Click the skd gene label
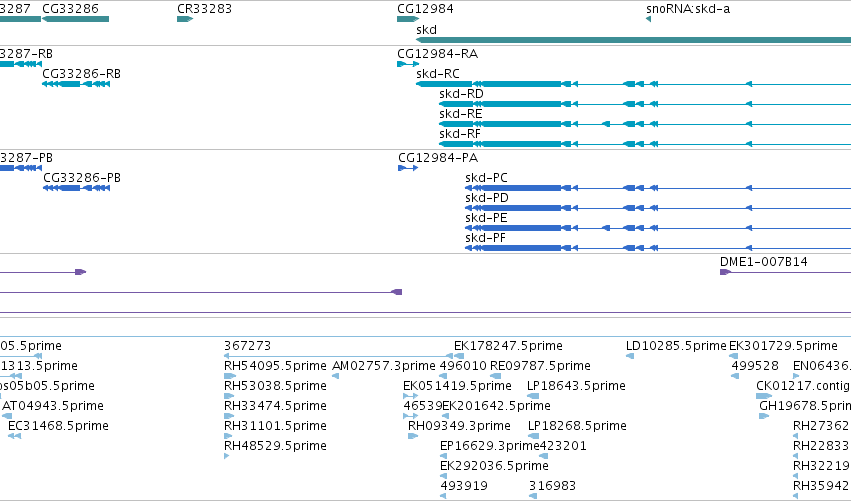 coord(427,30)
